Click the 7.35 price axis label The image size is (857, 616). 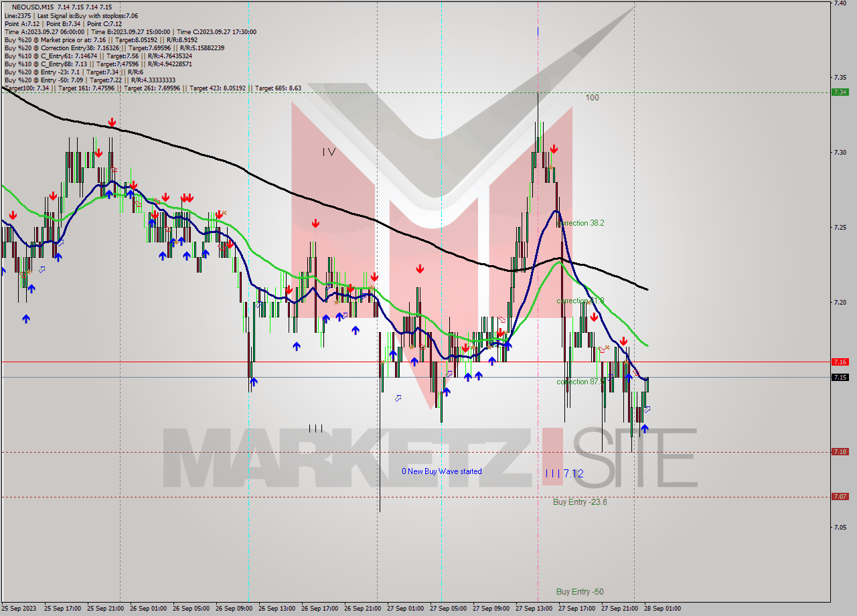click(x=840, y=78)
